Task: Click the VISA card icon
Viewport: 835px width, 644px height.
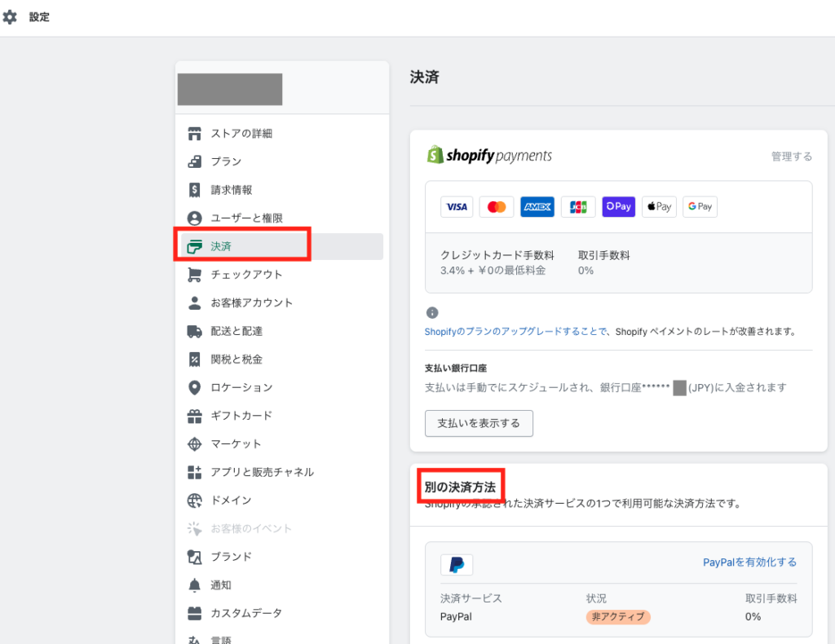Action: [x=457, y=206]
